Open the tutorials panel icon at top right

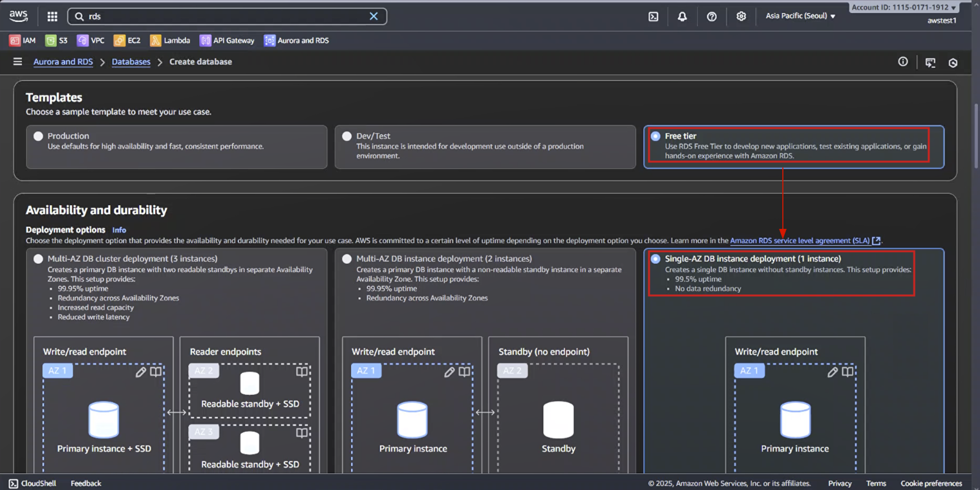tap(930, 62)
